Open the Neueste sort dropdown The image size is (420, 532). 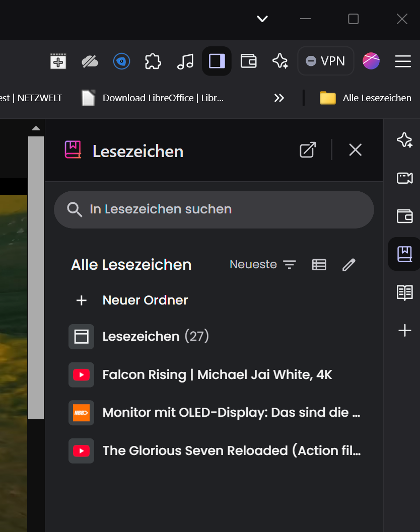click(x=263, y=264)
